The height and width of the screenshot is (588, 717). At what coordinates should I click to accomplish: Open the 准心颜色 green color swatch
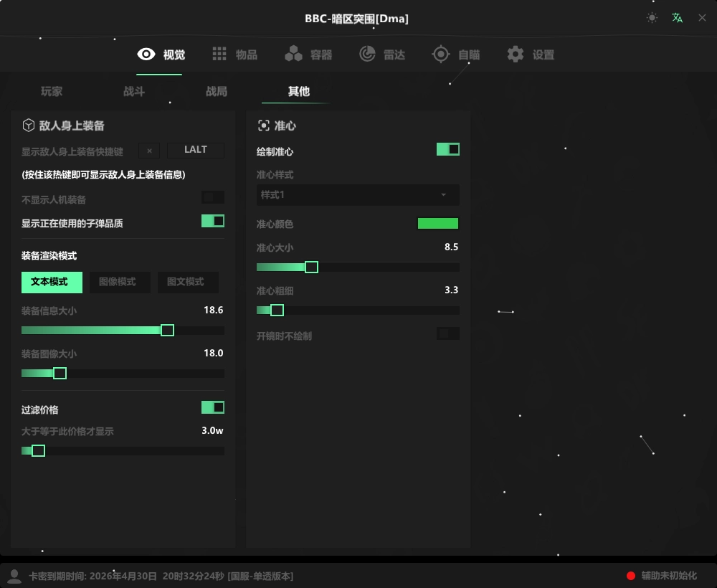437,224
